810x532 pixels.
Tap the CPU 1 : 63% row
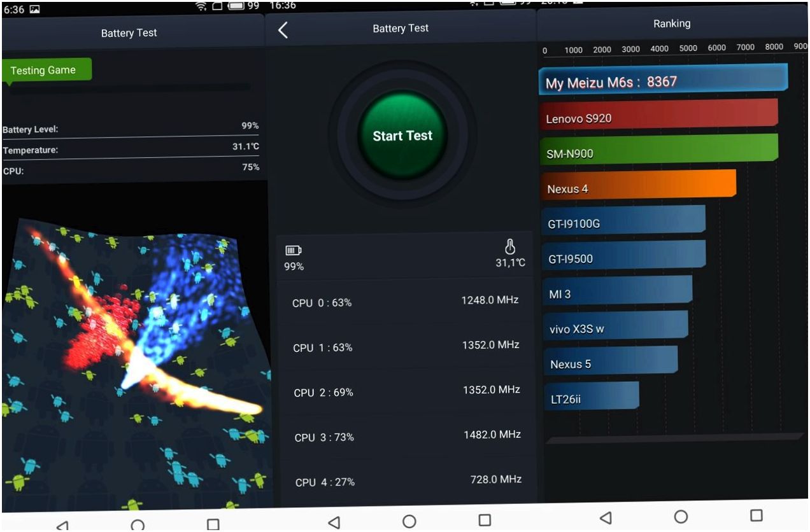click(405, 346)
